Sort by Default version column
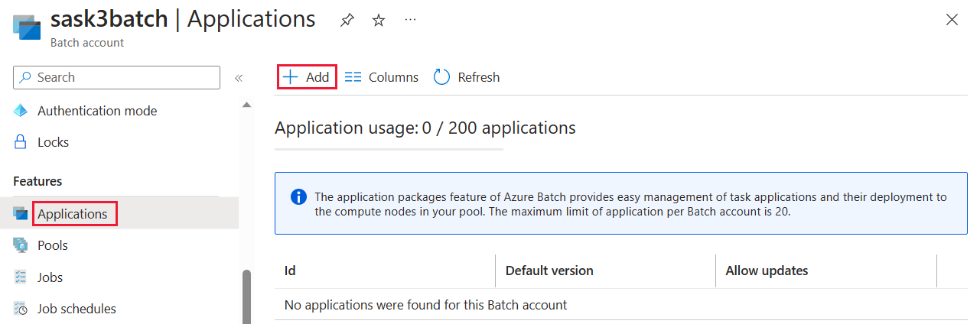The image size is (980, 324). click(549, 271)
